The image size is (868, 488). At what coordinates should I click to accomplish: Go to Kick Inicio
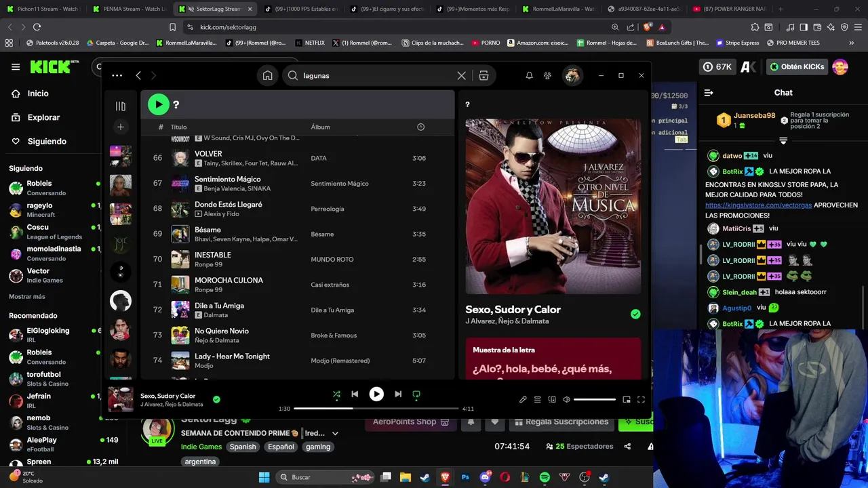[38, 94]
